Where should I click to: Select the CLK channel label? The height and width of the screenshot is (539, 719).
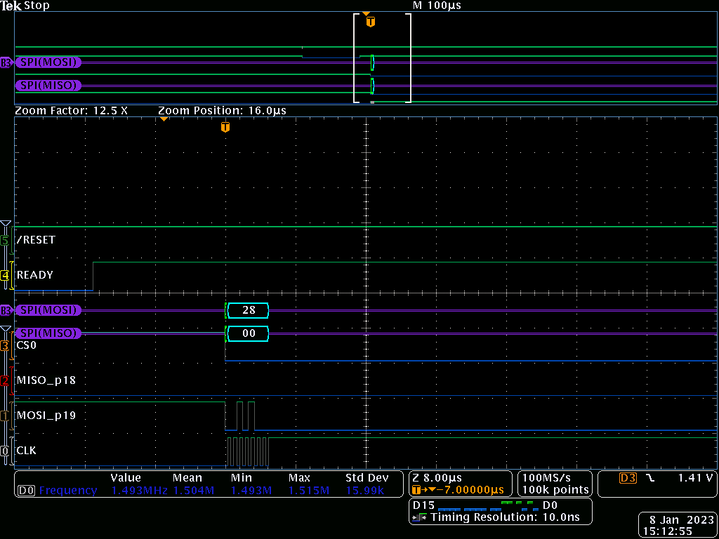26,450
